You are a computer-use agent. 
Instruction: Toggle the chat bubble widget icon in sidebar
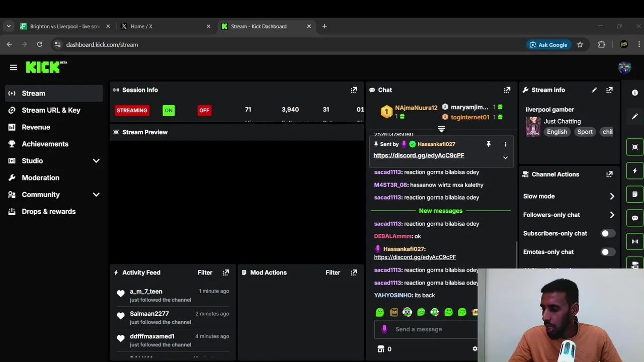point(635,218)
